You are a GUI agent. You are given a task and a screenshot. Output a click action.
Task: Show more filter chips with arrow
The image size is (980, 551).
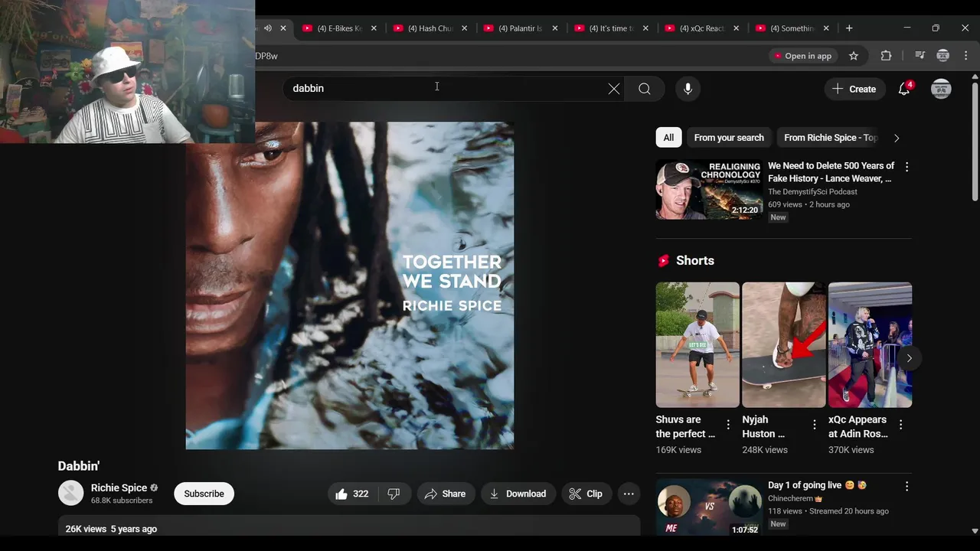click(897, 138)
